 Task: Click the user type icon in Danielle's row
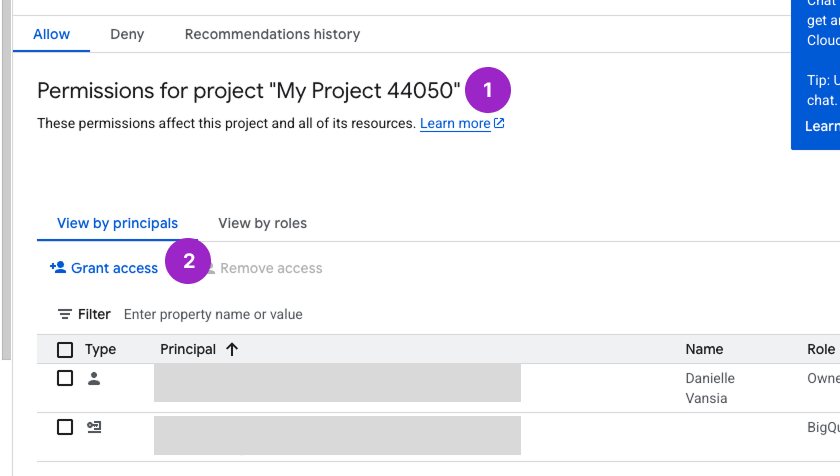94,378
